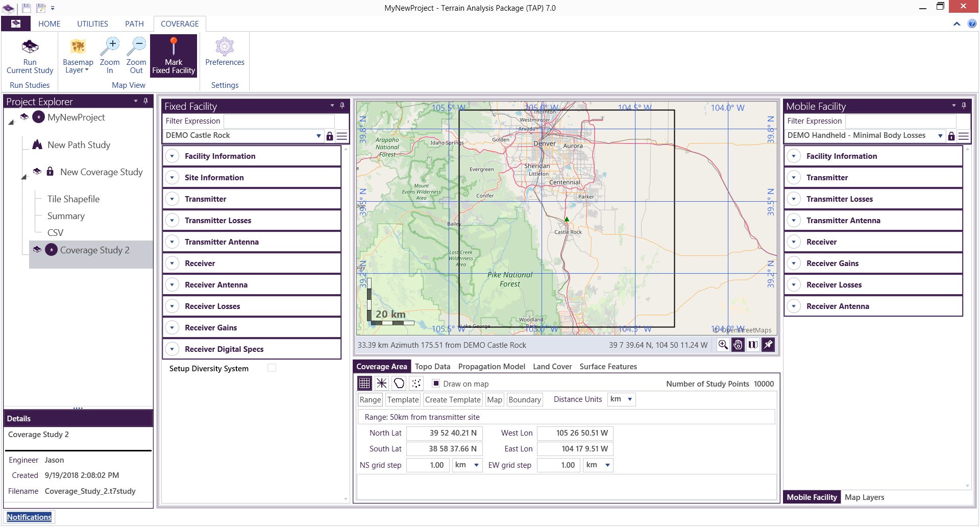Enable the Setup Diversity System checkbox

(x=272, y=368)
